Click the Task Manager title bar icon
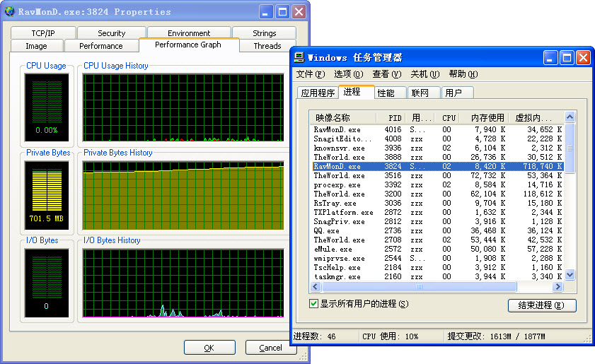 click(x=300, y=57)
